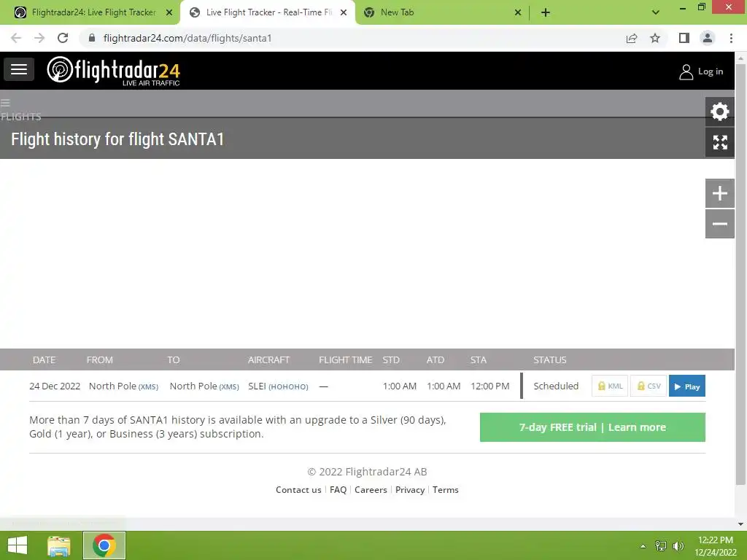Click the DATE column header

tap(44, 360)
